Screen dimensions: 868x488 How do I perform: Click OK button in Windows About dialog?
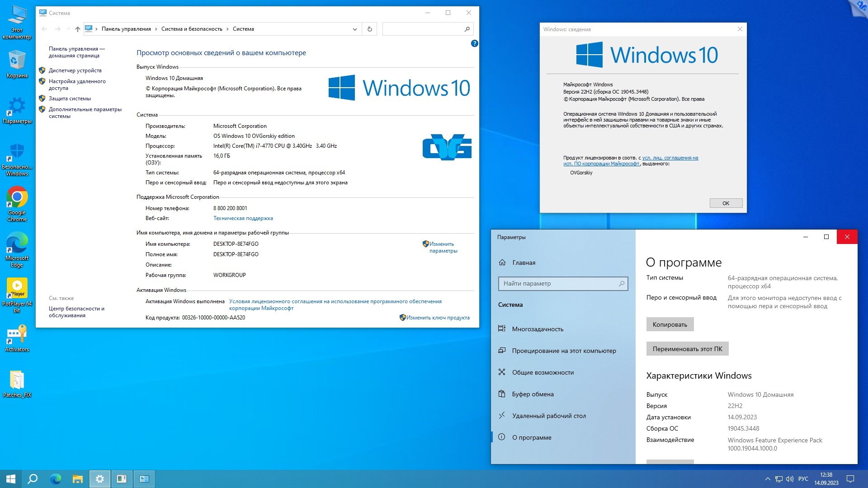pyautogui.click(x=726, y=203)
